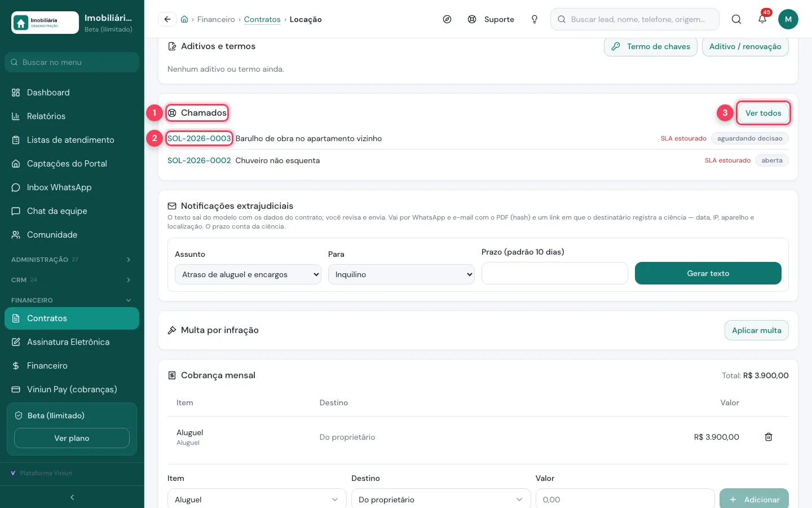Image resolution: width=812 pixels, height=508 pixels.
Task: Click the Aplicar multa button
Action: point(757,330)
